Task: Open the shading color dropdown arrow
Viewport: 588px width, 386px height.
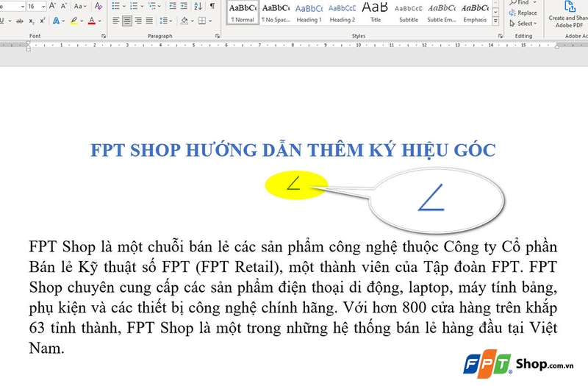Action: [x=193, y=21]
